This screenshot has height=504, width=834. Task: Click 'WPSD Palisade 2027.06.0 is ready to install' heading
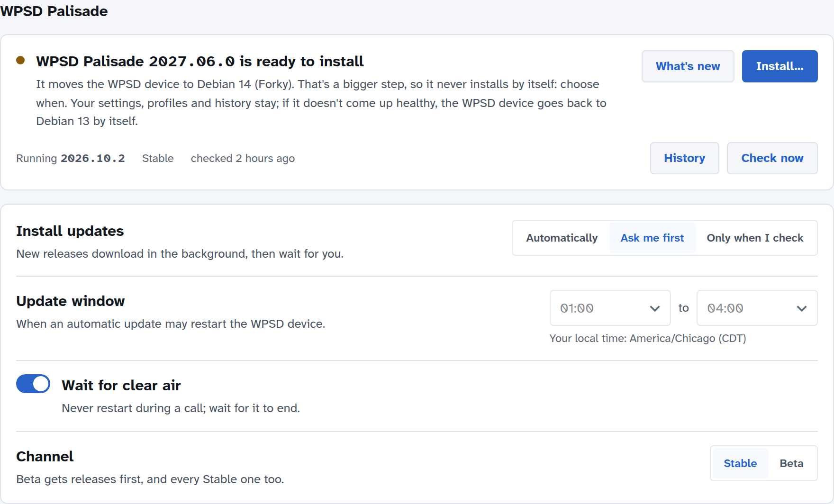(200, 61)
